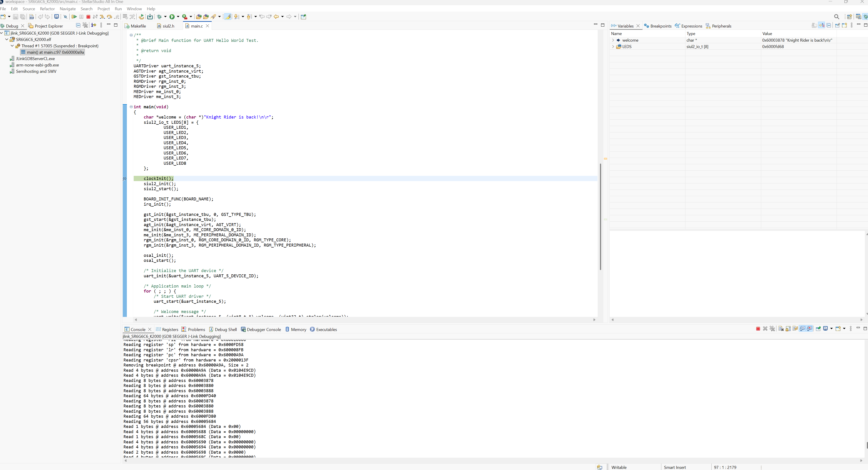Open the External Tools dropdown arrow
This screenshot has height=470, width=868.
(191, 17)
